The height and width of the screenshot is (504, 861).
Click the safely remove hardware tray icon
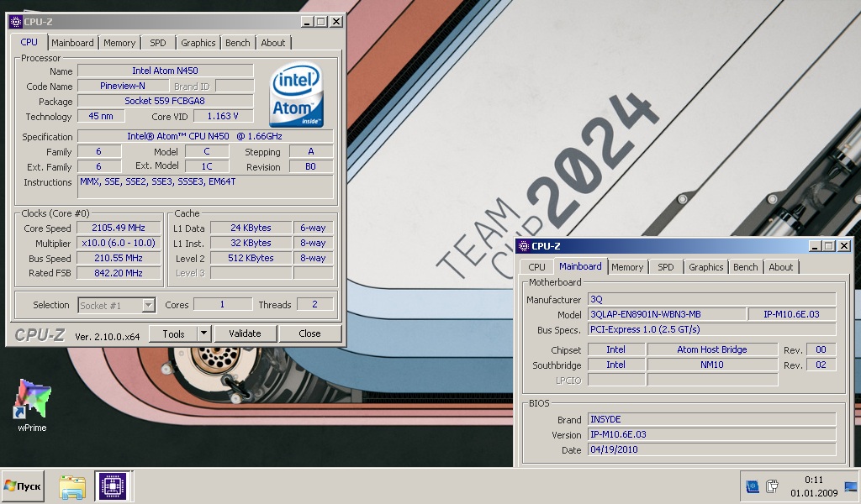[x=772, y=486]
